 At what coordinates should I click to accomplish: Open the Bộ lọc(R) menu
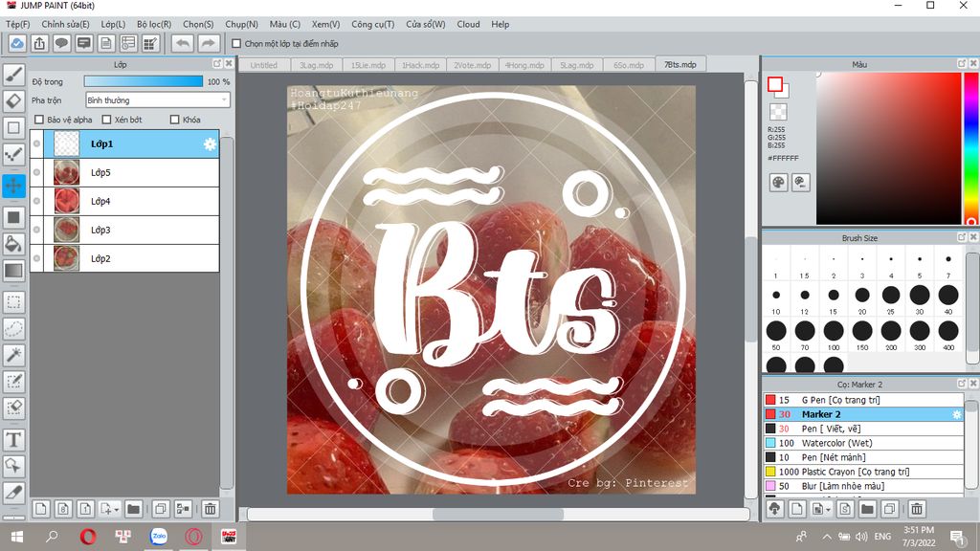click(154, 24)
